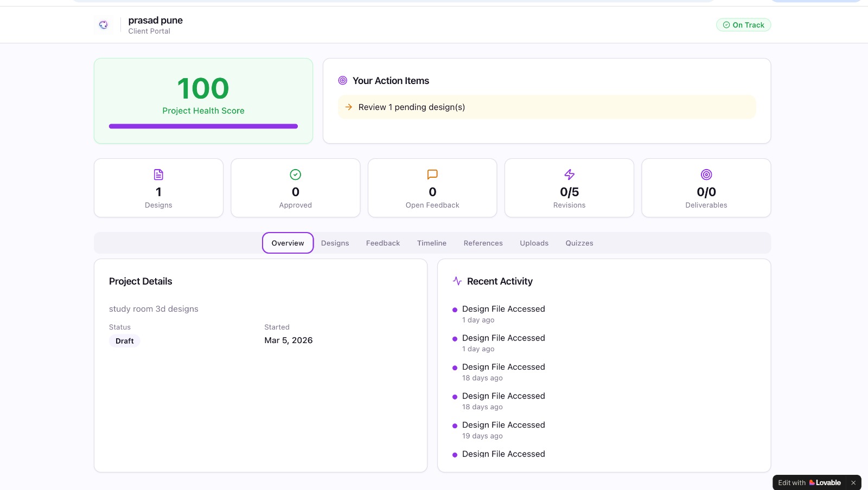Screen dimensions: 868x490
Task: Switch to the Quizzes tab
Action: coord(579,243)
